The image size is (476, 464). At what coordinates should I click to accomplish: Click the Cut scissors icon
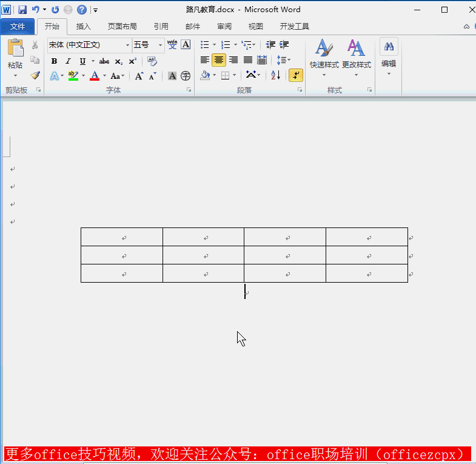[35, 45]
